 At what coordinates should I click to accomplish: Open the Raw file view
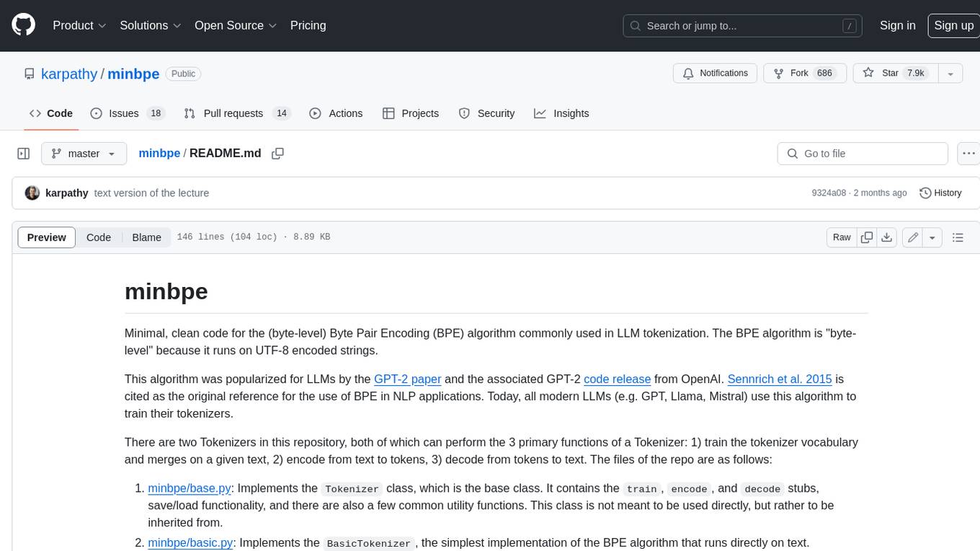pyautogui.click(x=842, y=237)
